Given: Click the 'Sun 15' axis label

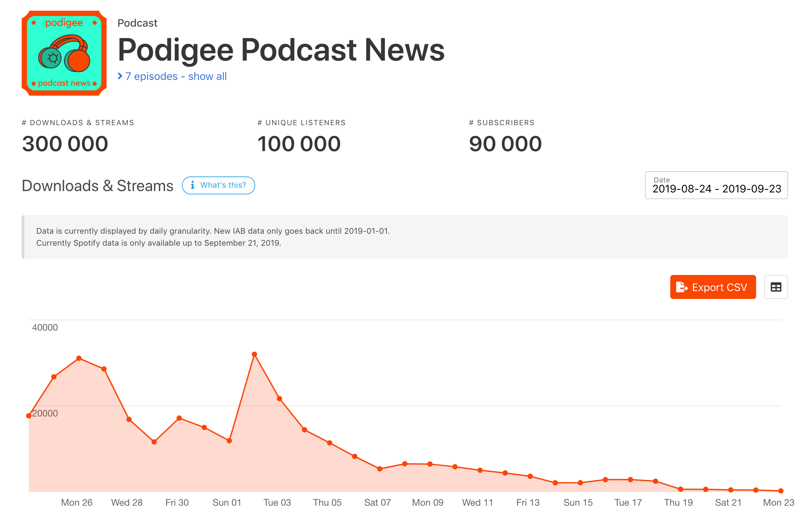Looking at the screenshot, I should coord(578,502).
